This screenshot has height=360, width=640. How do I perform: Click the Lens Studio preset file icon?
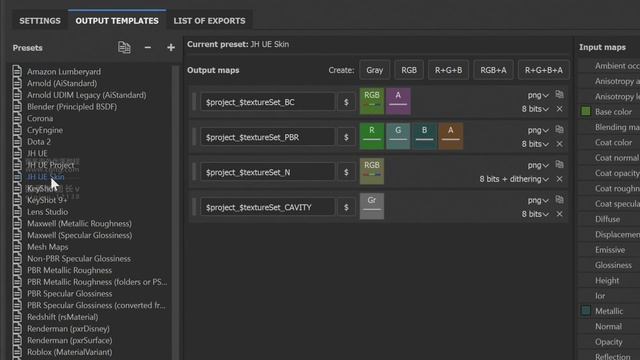[x=17, y=212]
